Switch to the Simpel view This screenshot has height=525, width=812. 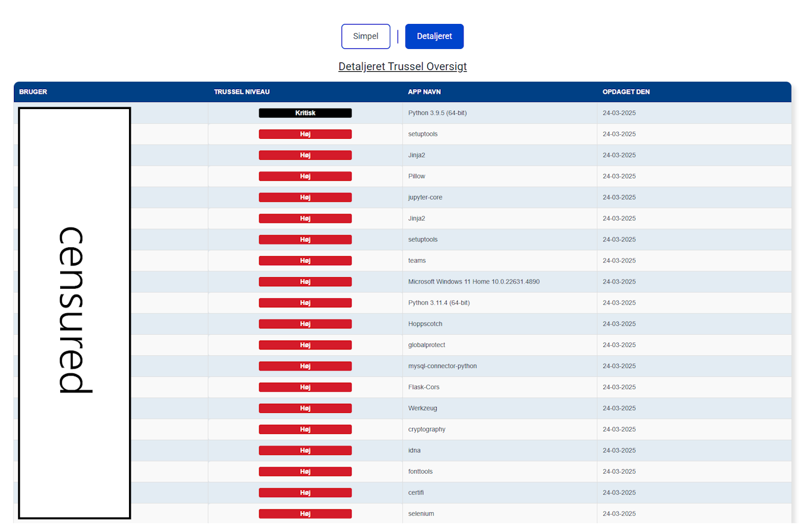coord(365,36)
